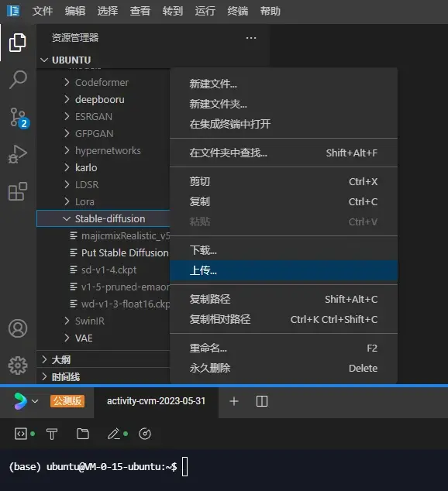The width and height of the screenshot is (448, 491).
Task: Switch to activity-cvm-2023-05-31 tab
Action: pyautogui.click(x=156, y=401)
